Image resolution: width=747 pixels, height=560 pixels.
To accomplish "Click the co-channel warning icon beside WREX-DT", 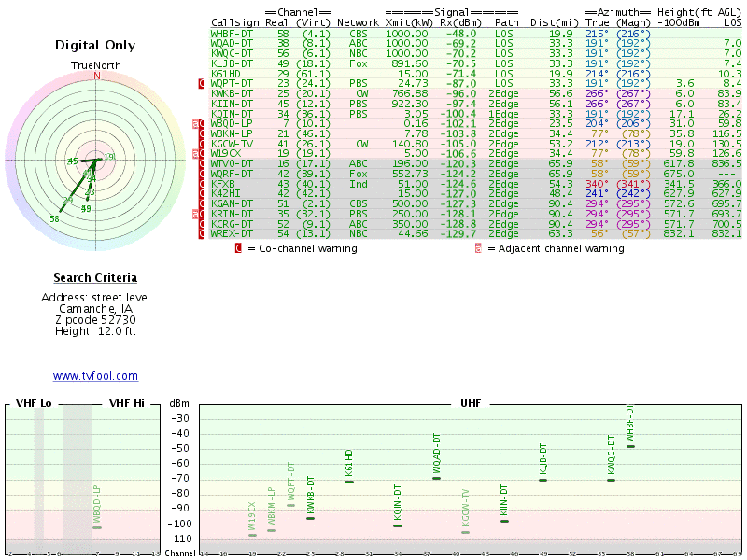I will point(202,234).
